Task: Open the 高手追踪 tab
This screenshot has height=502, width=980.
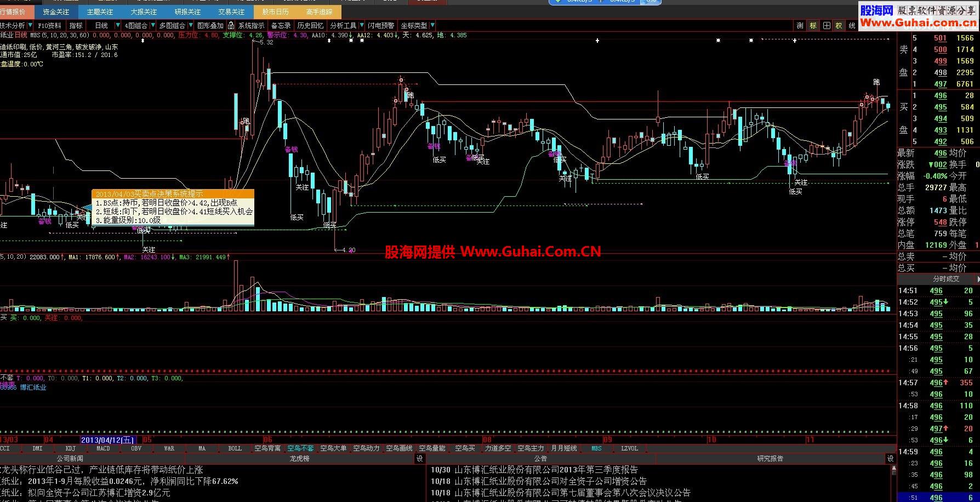Action: pyautogui.click(x=319, y=12)
